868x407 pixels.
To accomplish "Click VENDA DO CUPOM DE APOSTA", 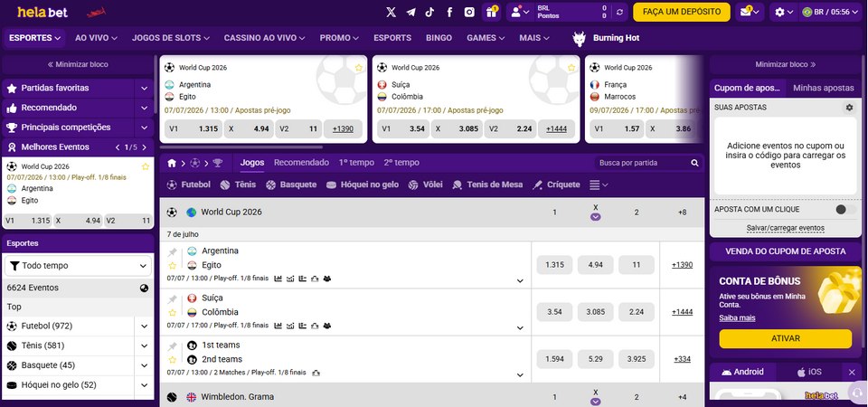I will [x=785, y=251].
